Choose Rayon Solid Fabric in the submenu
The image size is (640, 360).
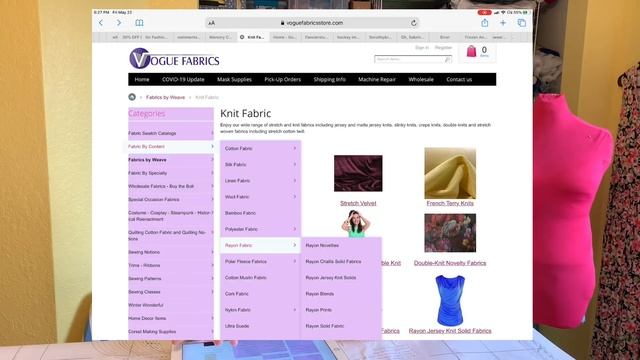(324, 326)
